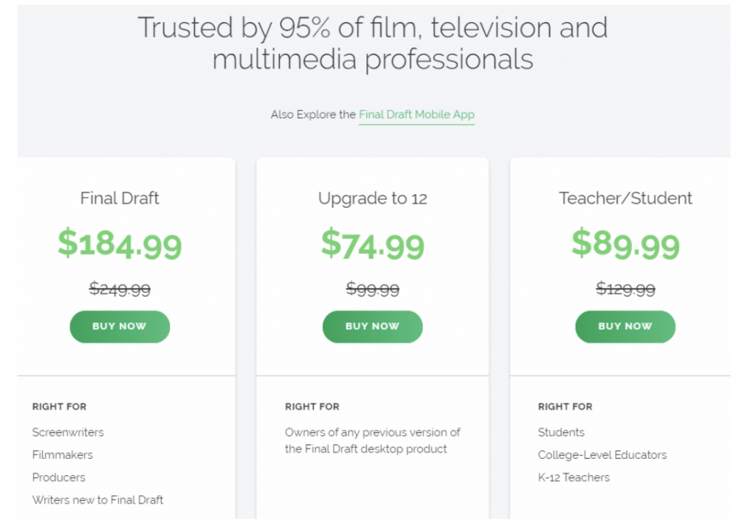The height and width of the screenshot is (532, 756).
Task: Click Buy Now for Upgrade to 12
Action: (372, 326)
